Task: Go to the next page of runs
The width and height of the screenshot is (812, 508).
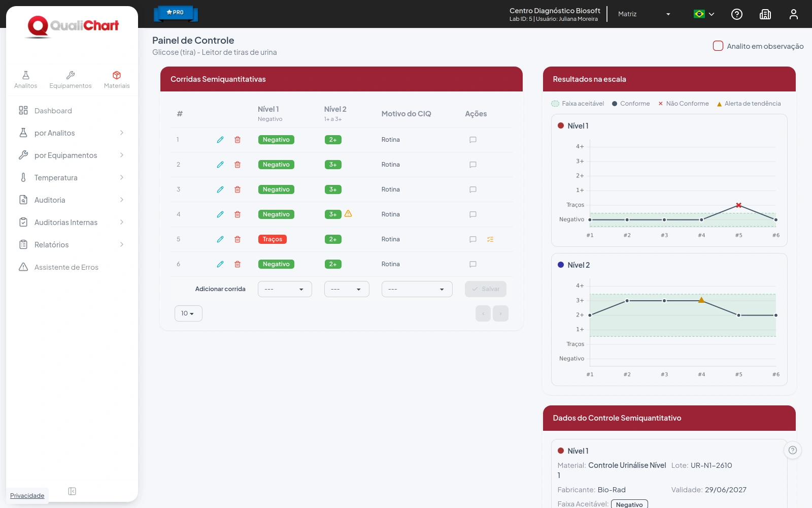Action: pos(500,313)
